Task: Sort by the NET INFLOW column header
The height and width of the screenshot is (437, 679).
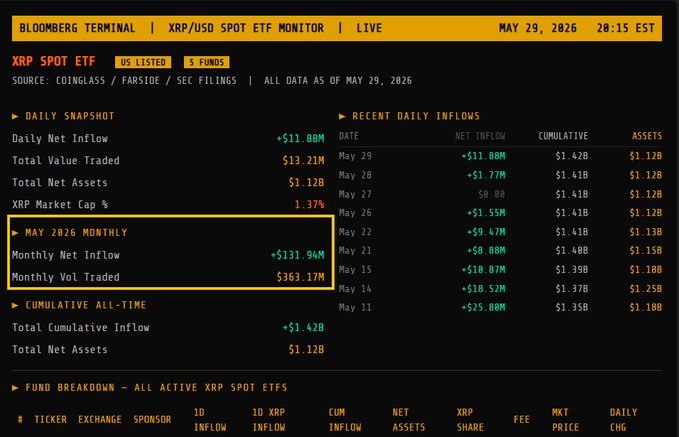Action: (x=480, y=136)
